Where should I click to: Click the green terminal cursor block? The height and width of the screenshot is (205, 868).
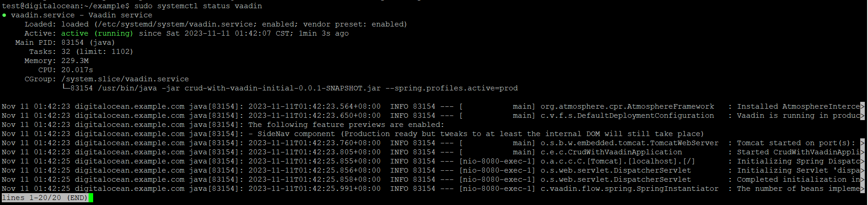point(91,198)
